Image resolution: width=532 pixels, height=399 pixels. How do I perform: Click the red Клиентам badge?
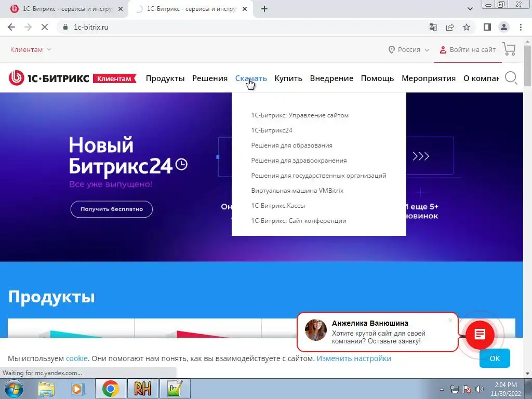[115, 78]
